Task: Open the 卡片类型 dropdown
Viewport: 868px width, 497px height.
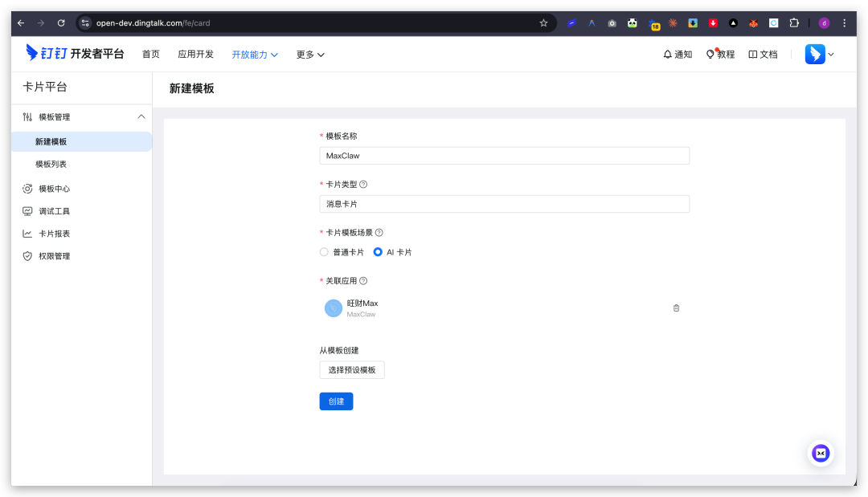Action: pos(504,204)
